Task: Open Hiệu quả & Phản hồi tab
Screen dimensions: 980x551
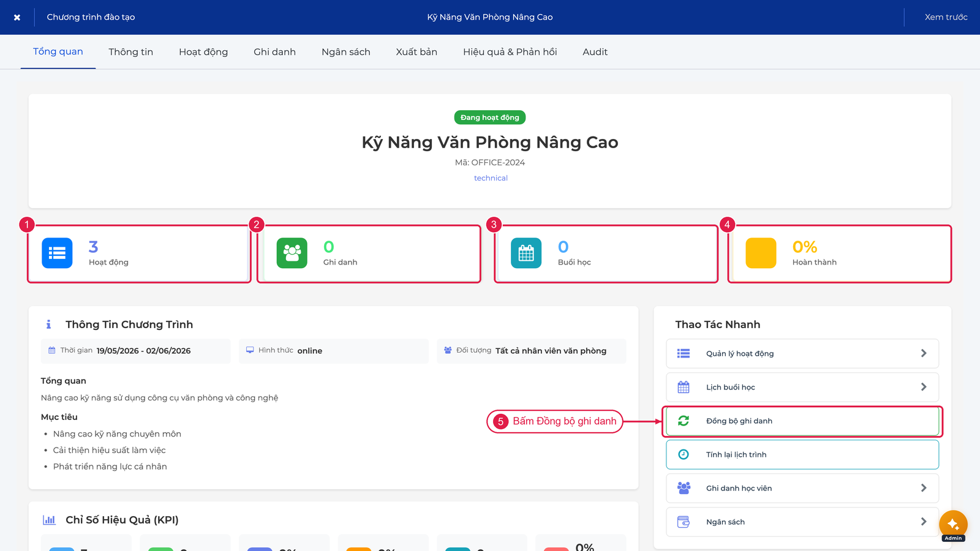Action: click(x=510, y=51)
